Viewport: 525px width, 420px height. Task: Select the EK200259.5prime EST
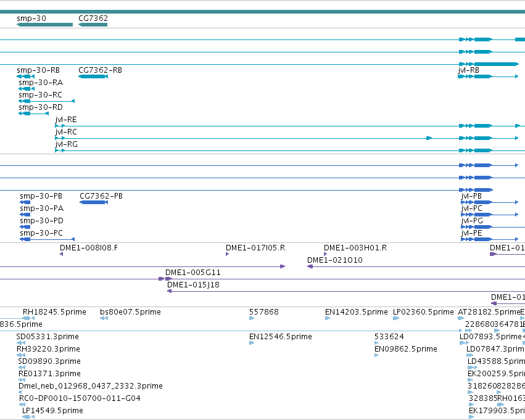[x=471, y=380]
